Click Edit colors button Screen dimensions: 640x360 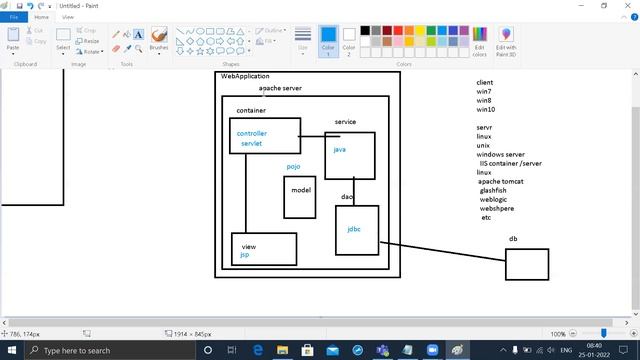(480, 41)
